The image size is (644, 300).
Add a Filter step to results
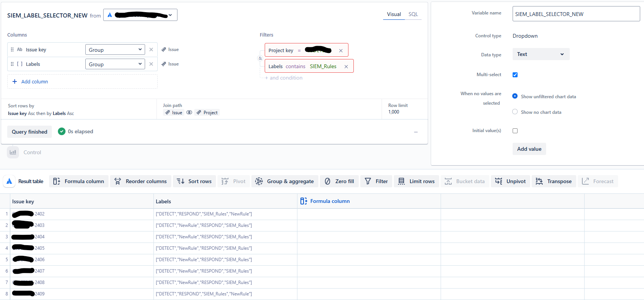pos(376,182)
